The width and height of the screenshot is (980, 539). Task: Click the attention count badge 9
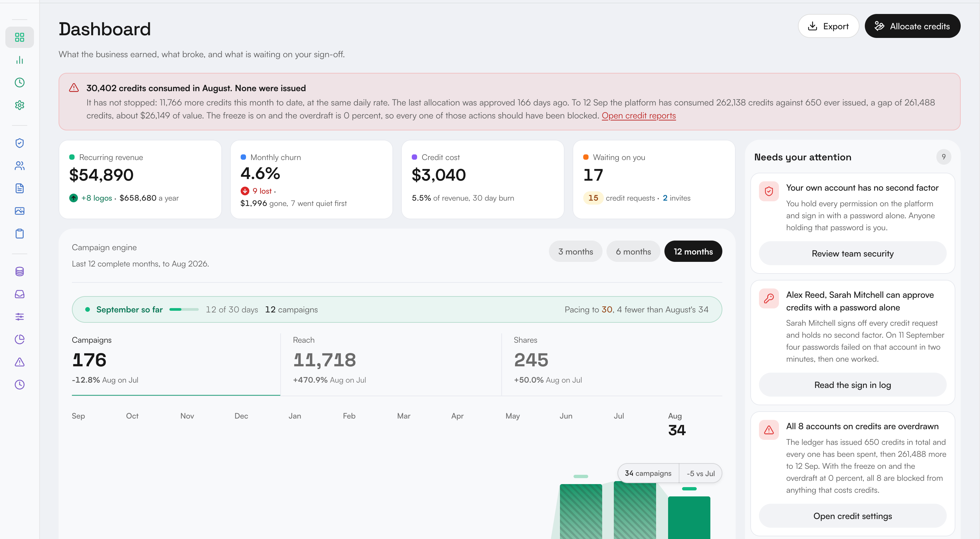pyautogui.click(x=943, y=157)
